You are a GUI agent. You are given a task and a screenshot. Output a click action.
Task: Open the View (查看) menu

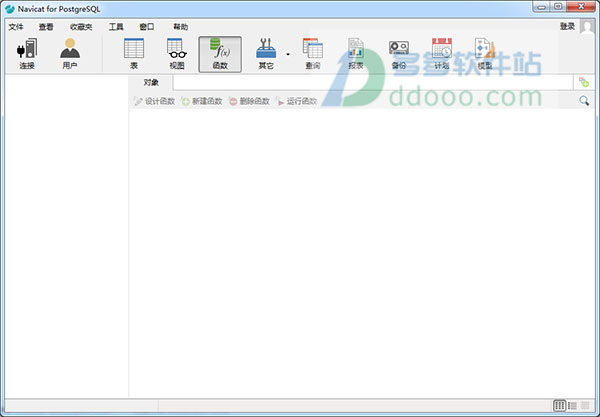click(x=46, y=27)
